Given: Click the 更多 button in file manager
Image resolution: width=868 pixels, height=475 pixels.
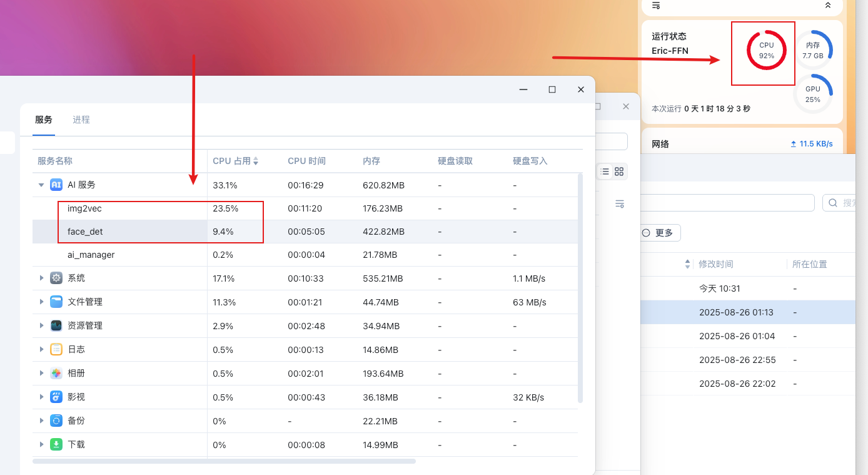Looking at the screenshot, I should (x=658, y=233).
